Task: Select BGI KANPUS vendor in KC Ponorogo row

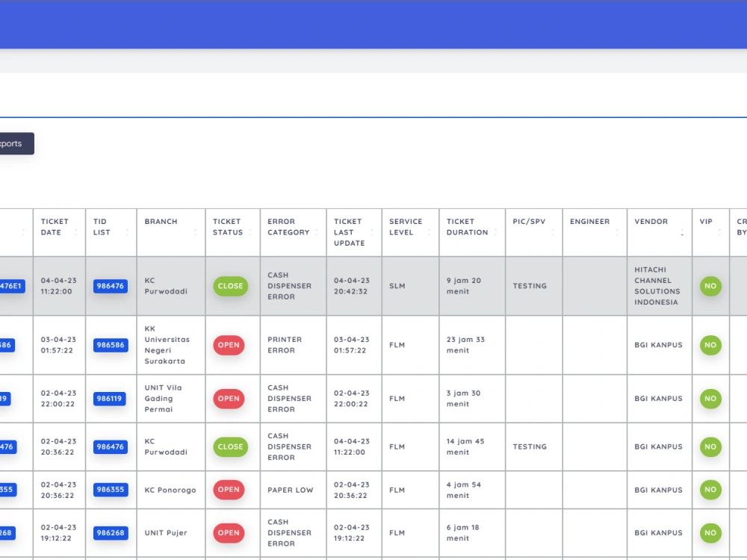Action: coord(658,490)
